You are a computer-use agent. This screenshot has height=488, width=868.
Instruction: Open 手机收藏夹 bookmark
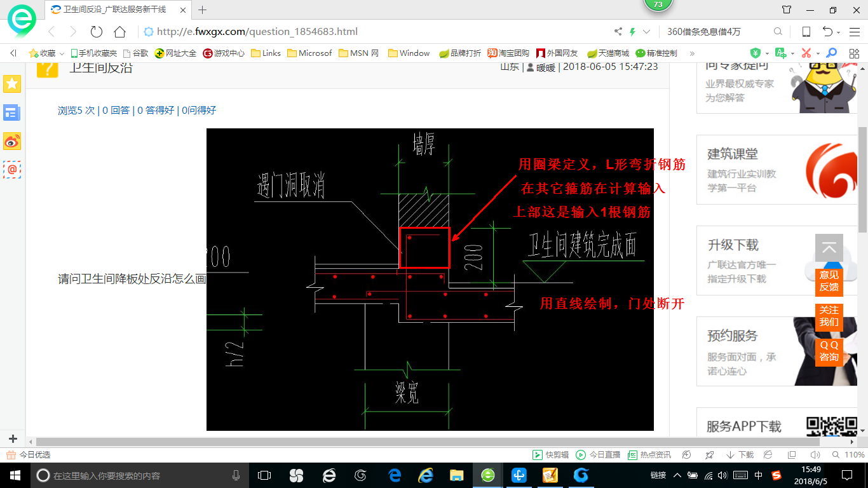93,53
